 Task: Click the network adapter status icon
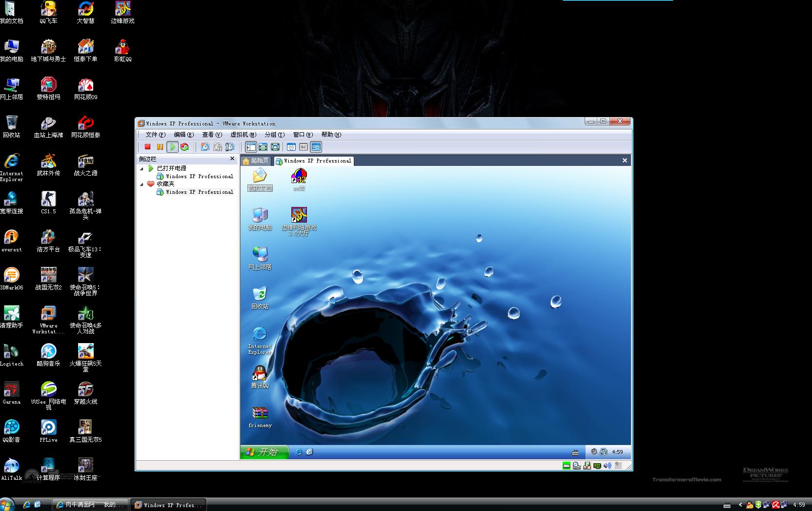(x=597, y=466)
